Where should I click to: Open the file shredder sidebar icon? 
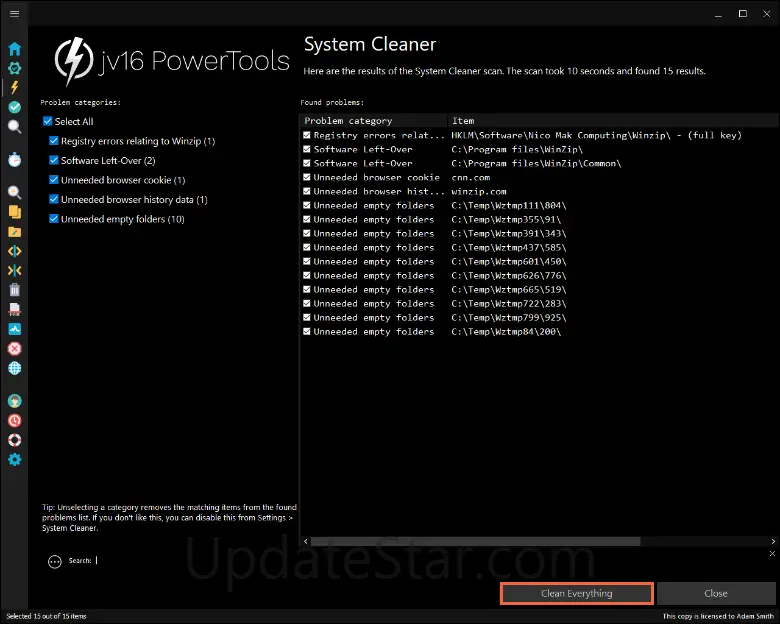pyautogui.click(x=14, y=310)
